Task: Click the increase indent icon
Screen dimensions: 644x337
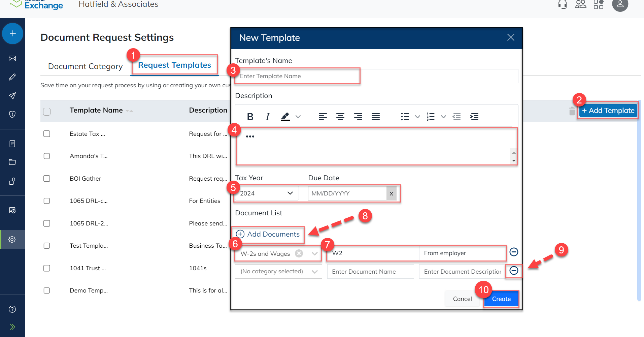Action: pyautogui.click(x=475, y=117)
